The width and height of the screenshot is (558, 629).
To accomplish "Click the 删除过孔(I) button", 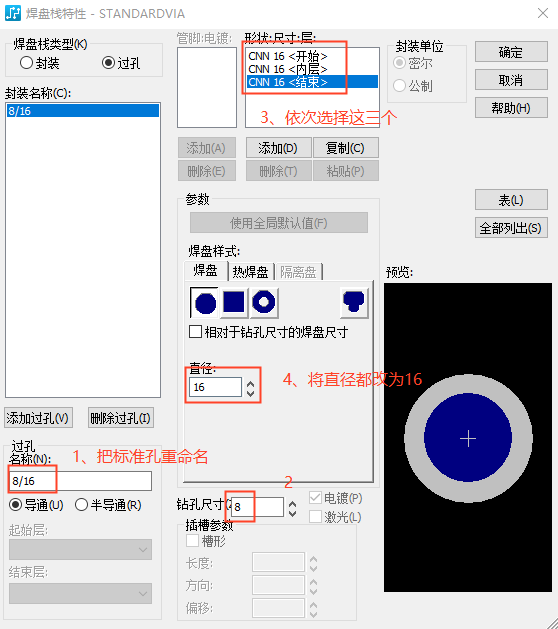I will (x=121, y=418).
